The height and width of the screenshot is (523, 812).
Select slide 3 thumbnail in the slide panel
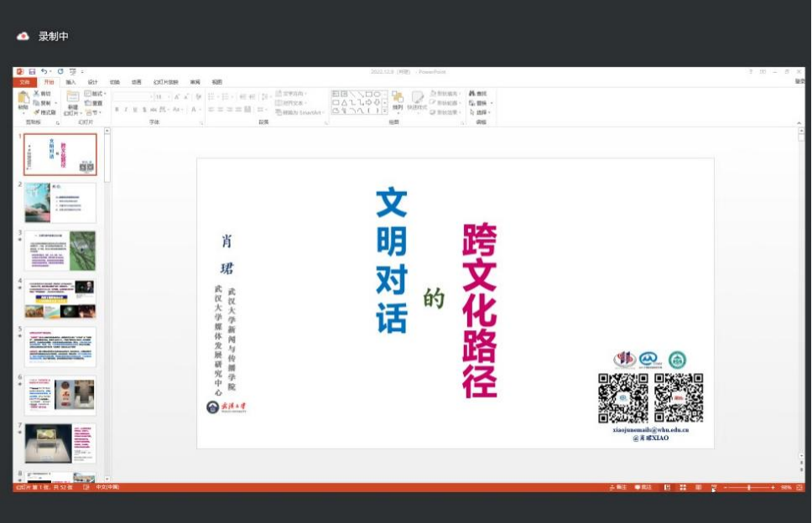tap(60, 251)
